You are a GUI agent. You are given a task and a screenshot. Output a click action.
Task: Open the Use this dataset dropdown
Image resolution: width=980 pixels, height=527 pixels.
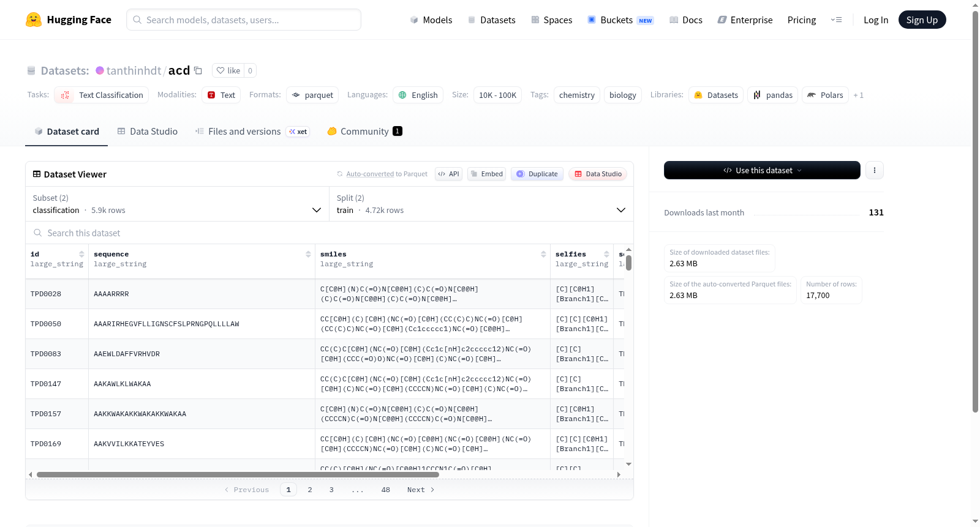point(762,170)
